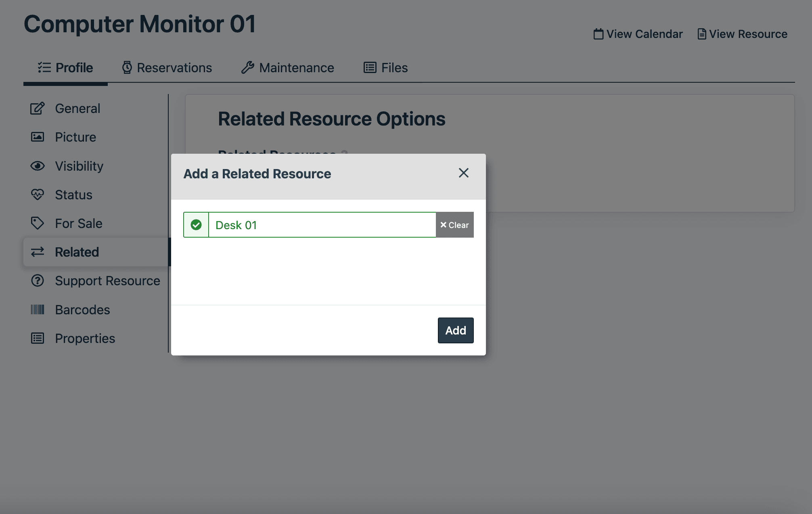Click the Picture image icon

coord(37,137)
